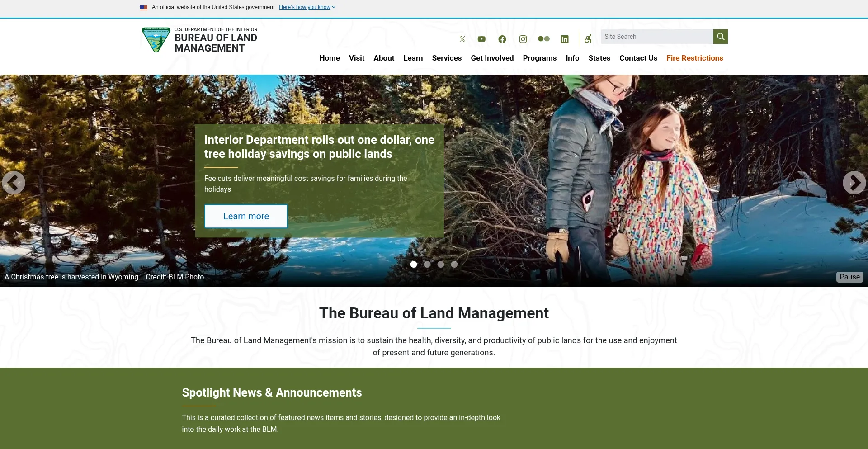The height and width of the screenshot is (449, 868).
Task: Click the Site Search input field
Action: 657,37
